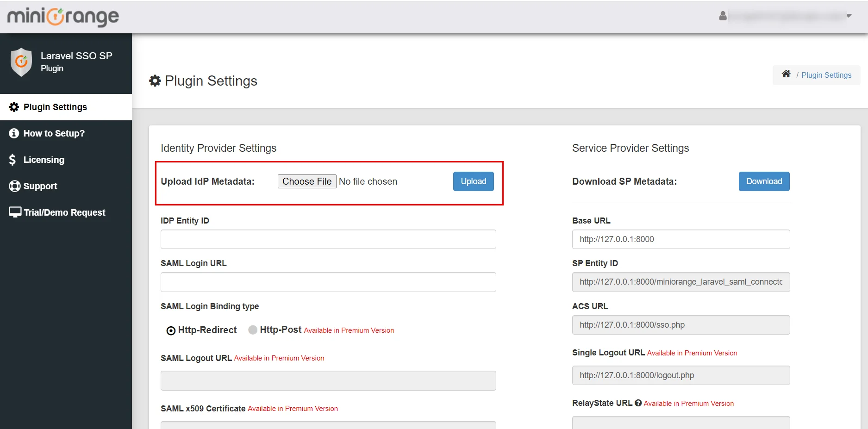Screen dimensions: 868x429
Task: Open Plugin Settings in sidebar
Action: pyautogui.click(x=55, y=107)
